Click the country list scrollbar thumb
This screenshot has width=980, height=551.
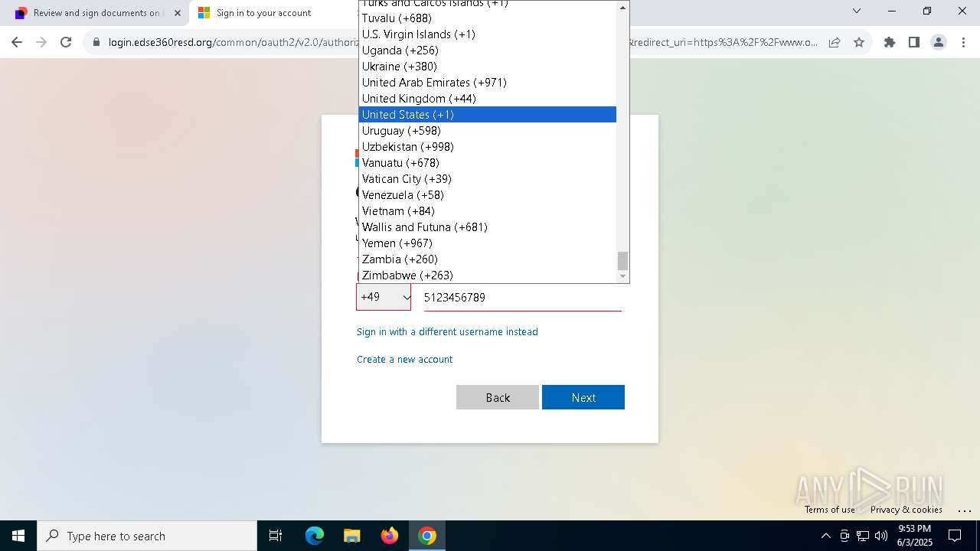click(x=622, y=261)
